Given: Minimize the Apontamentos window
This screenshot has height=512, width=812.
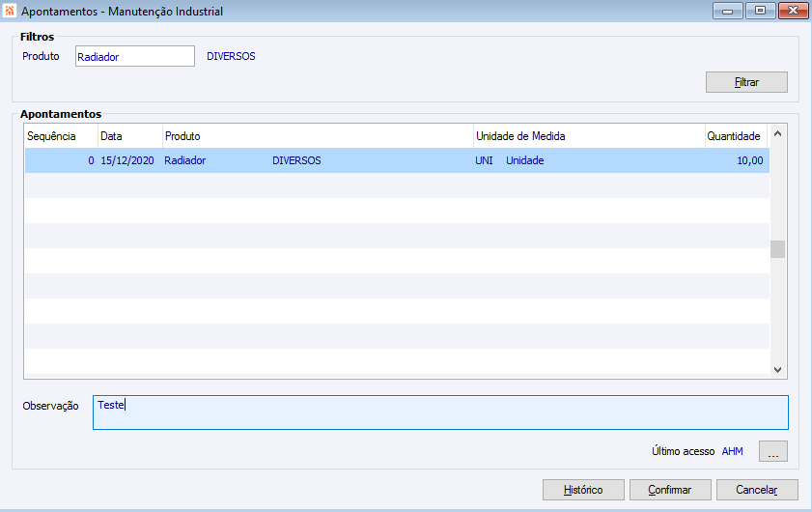Looking at the screenshot, I should [x=728, y=11].
